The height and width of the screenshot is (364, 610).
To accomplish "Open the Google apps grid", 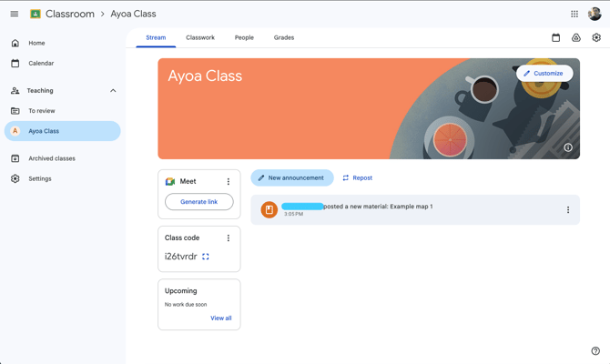I will (x=574, y=15).
